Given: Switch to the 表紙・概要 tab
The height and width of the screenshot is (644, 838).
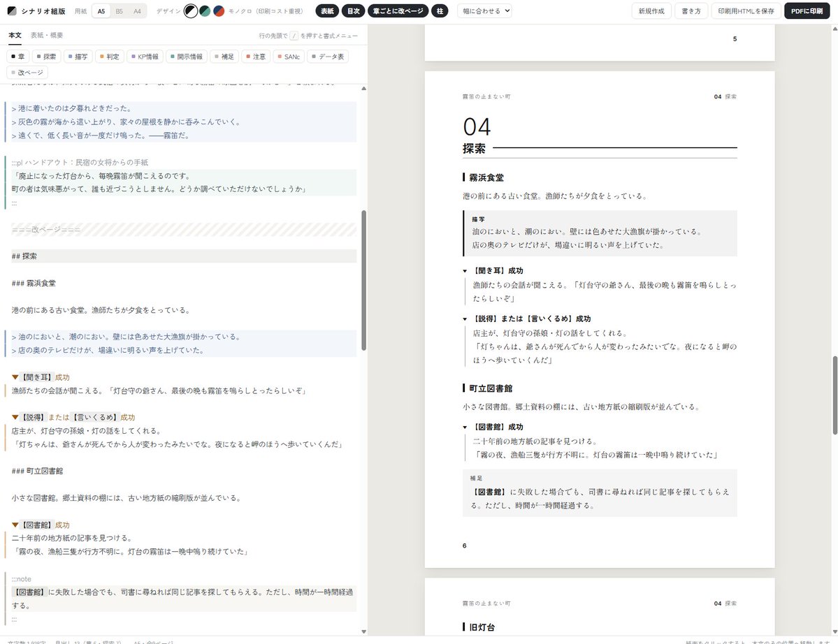Looking at the screenshot, I should click(47, 35).
